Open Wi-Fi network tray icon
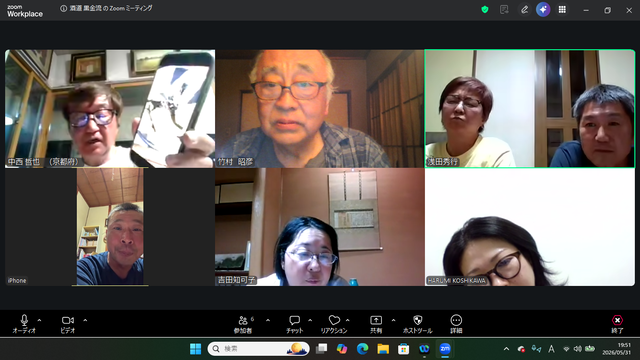The height and width of the screenshot is (360, 640). 566,349
